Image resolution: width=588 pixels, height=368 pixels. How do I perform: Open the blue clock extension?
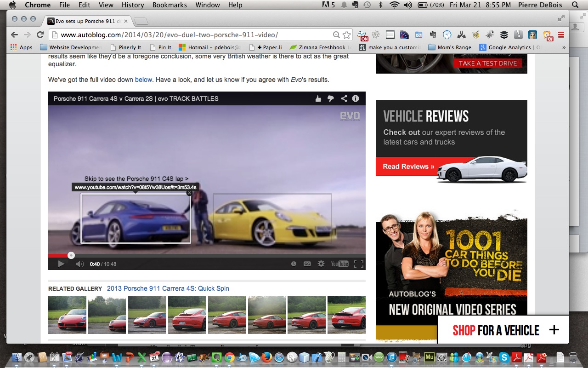coord(447,34)
